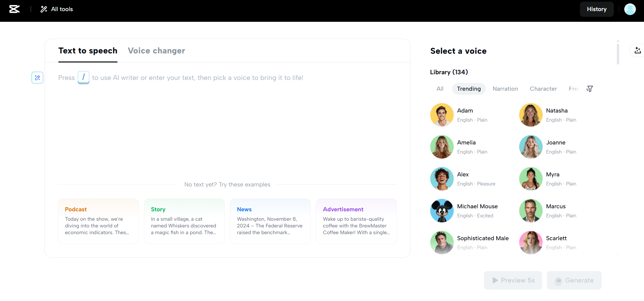The height and width of the screenshot is (301, 644).
Task: Click the voice list scrollbar
Action: [x=618, y=53]
